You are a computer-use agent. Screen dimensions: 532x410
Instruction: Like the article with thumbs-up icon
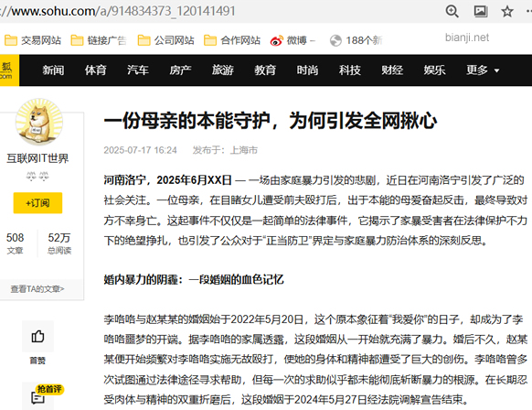[x=37, y=336]
